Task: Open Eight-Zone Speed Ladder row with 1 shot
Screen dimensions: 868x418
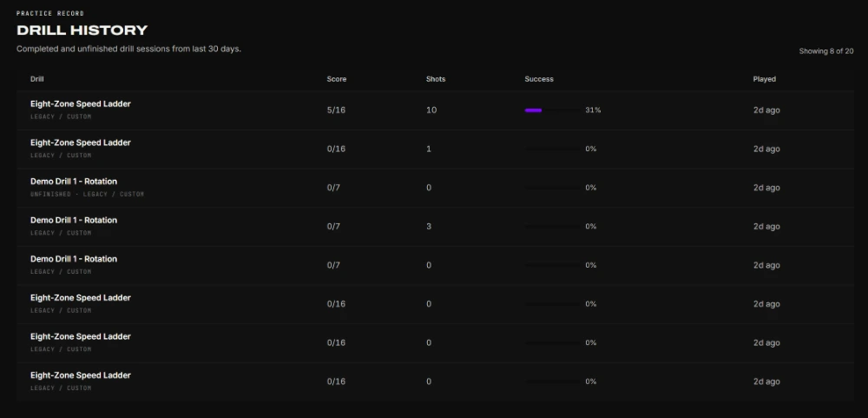Action: click(x=435, y=149)
